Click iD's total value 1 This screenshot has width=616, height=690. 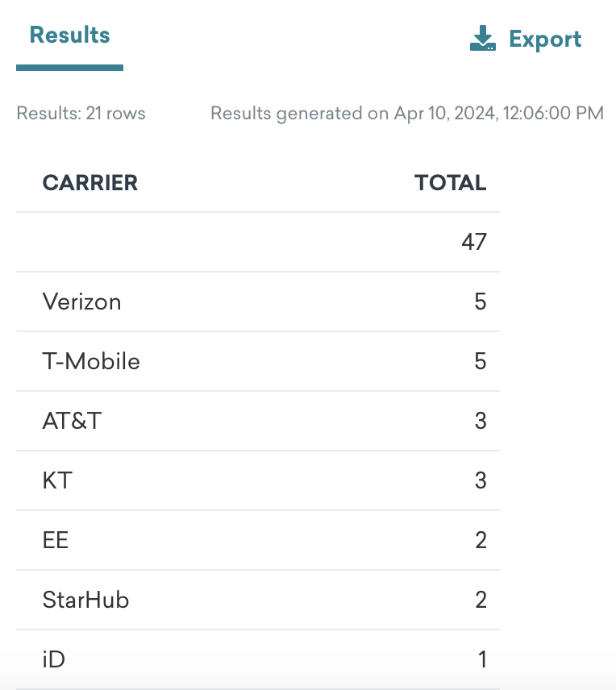click(483, 659)
